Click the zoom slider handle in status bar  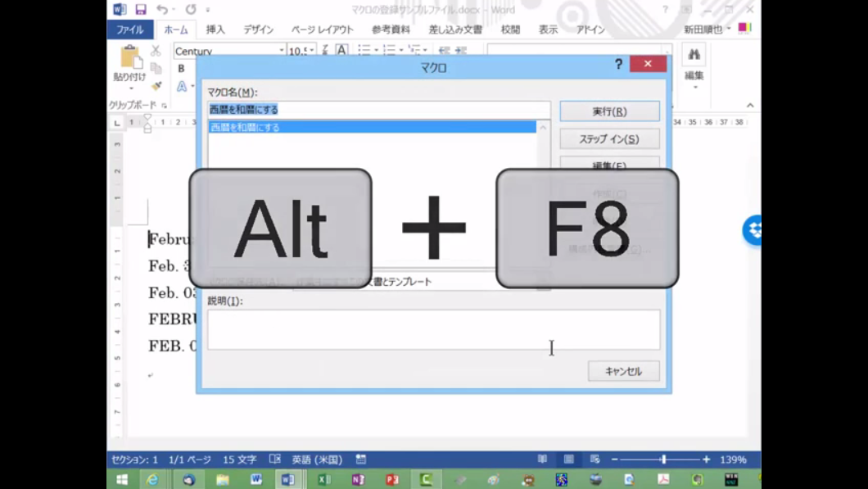663,460
